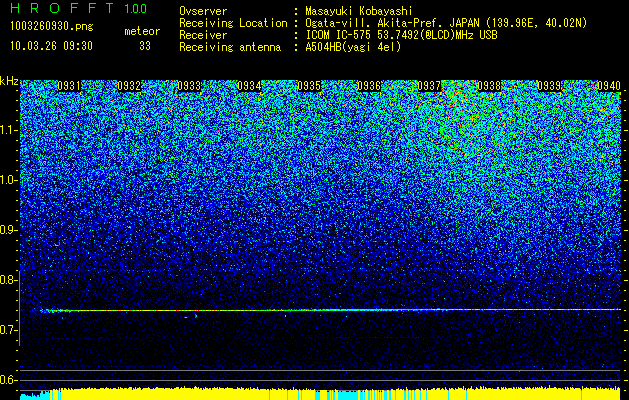Click the 0933 time marker
This screenshot has width=629, height=400.
click(x=189, y=86)
